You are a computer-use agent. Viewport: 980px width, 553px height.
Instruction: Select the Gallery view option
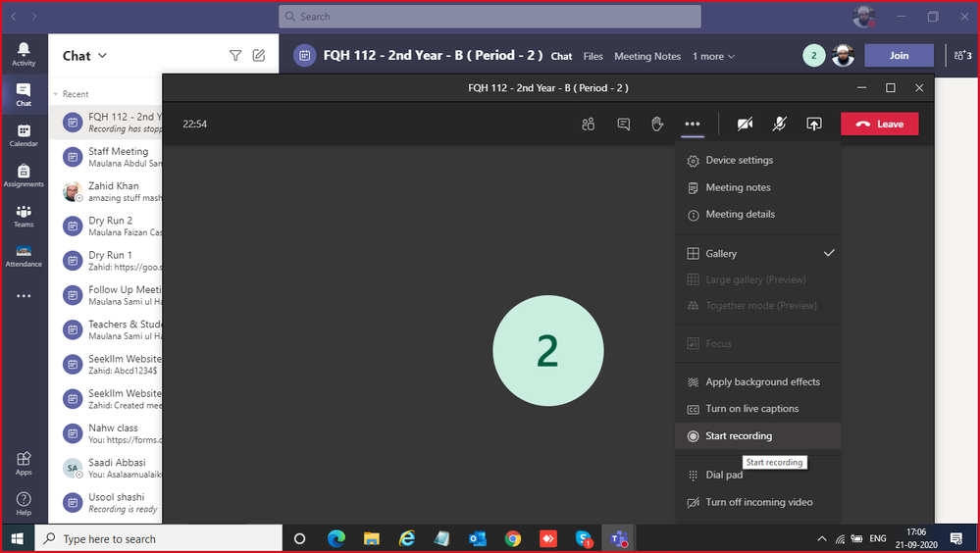pos(757,253)
